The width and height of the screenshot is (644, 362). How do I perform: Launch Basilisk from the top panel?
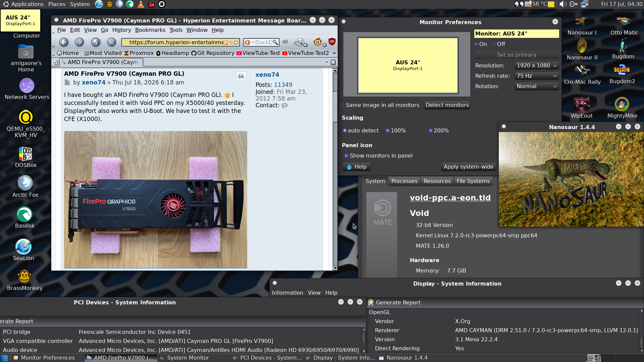coord(130,4)
